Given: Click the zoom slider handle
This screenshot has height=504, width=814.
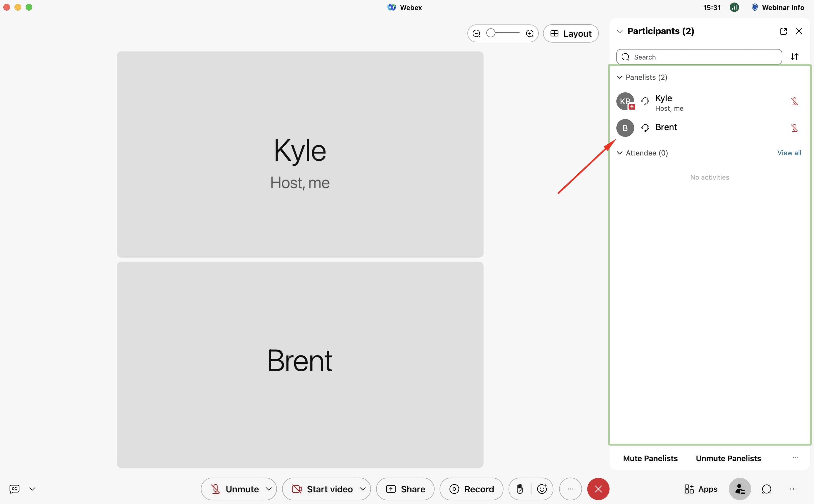Looking at the screenshot, I should (x=491, y=33).
